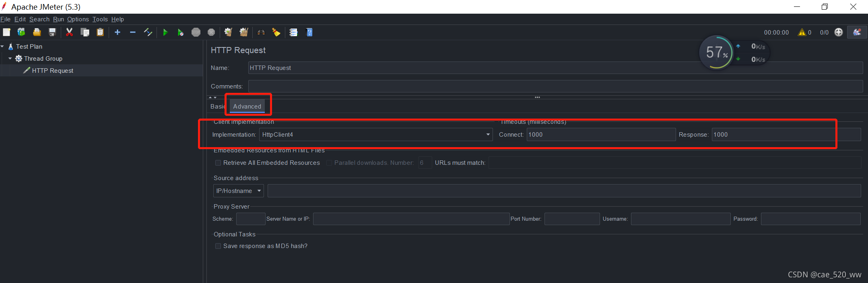Click the Open file folder icon

[x=37, y=32]
